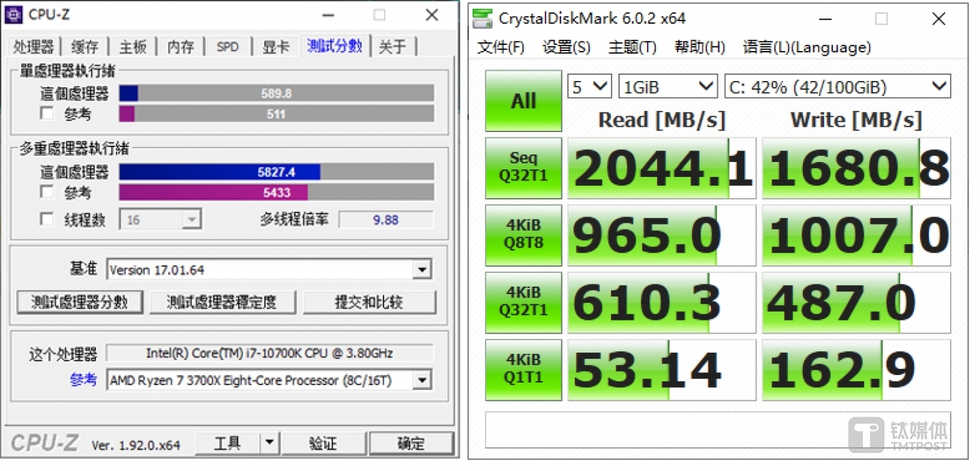
Task: Open the 主板 tab
Action: [133, 47]
